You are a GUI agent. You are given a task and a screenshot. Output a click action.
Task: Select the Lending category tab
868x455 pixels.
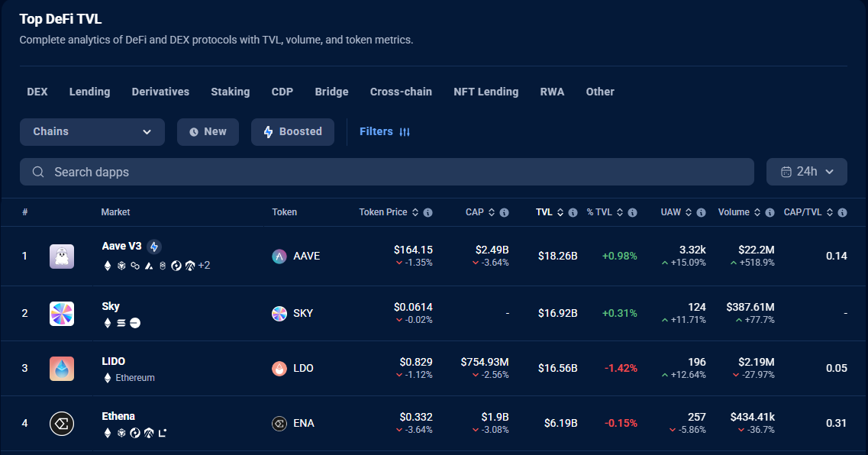tap(89, 92)
